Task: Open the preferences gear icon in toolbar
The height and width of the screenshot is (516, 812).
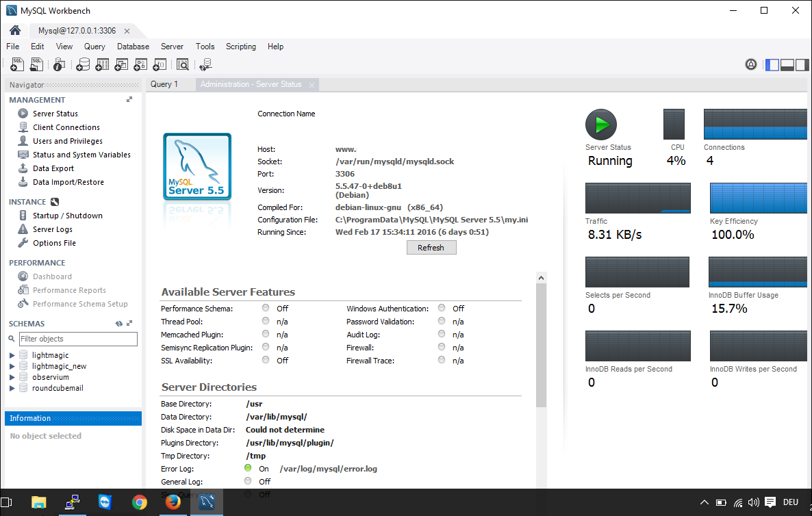Action: coord(751,64)
